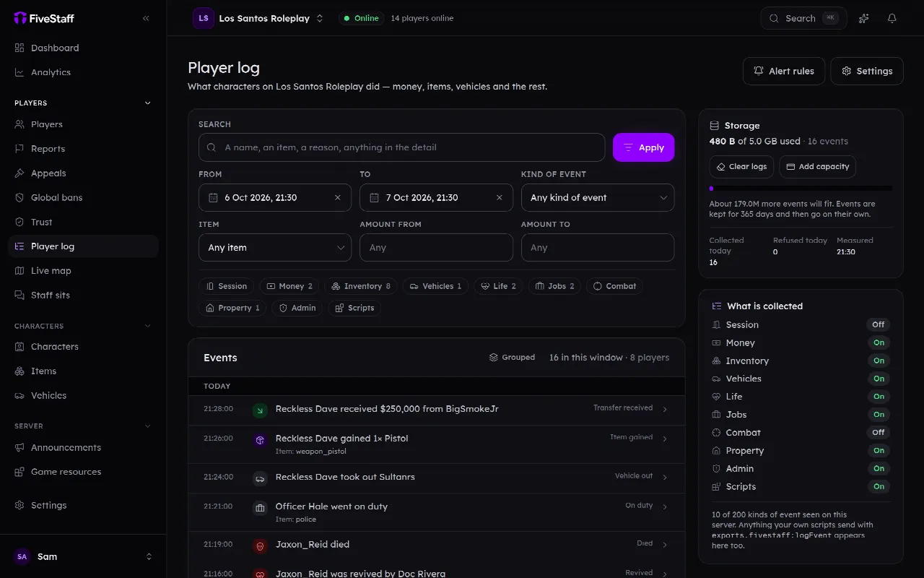Open the Any item dropdown
The image size is (924, 578).
[275, 247]
